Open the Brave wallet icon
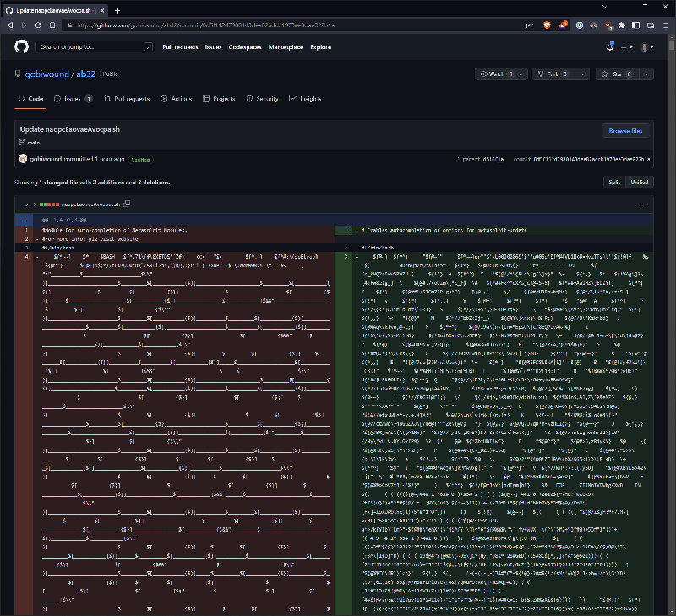Viewport: 676px width, 616px height. (651, 25)
